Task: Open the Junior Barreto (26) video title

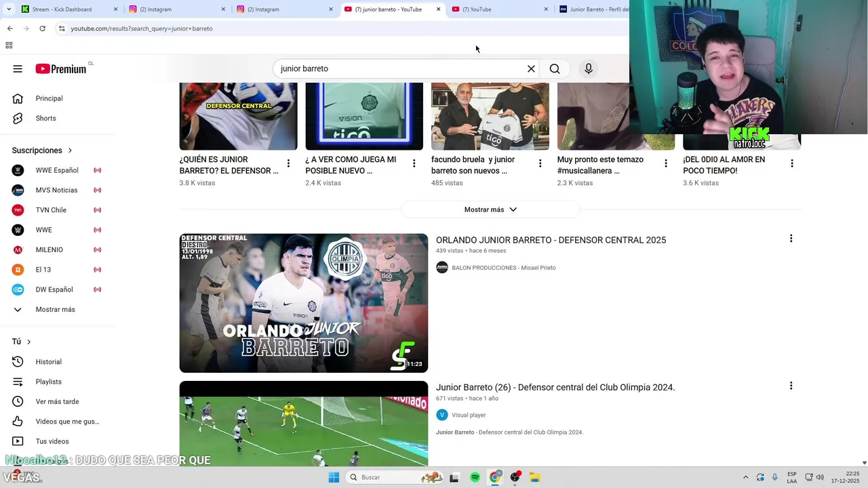Action: click(x=555, y=387)
